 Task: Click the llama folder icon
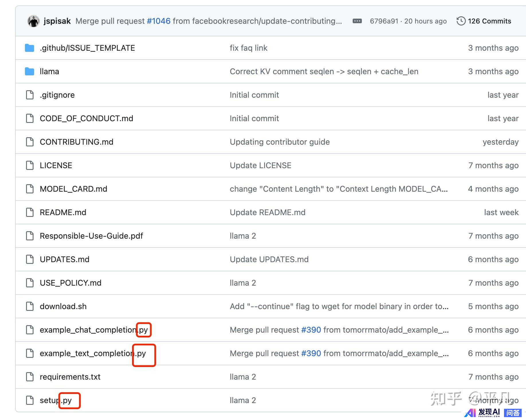[30, 71]
